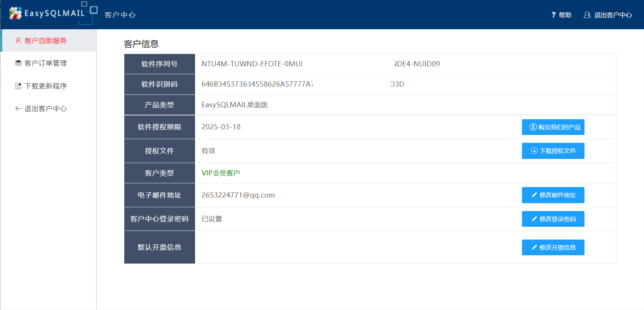Click the 授权文件 row label
This screenshot has width=644, height=310.
(160, 151)
